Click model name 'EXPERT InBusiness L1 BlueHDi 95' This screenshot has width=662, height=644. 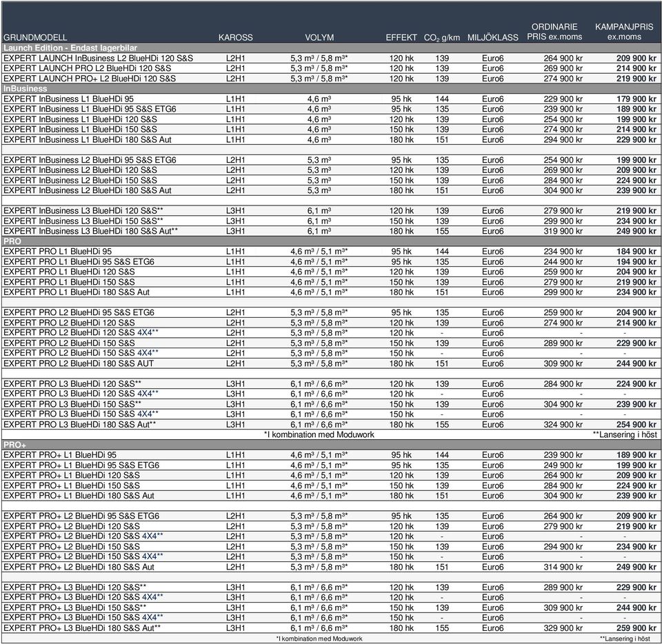68,99
